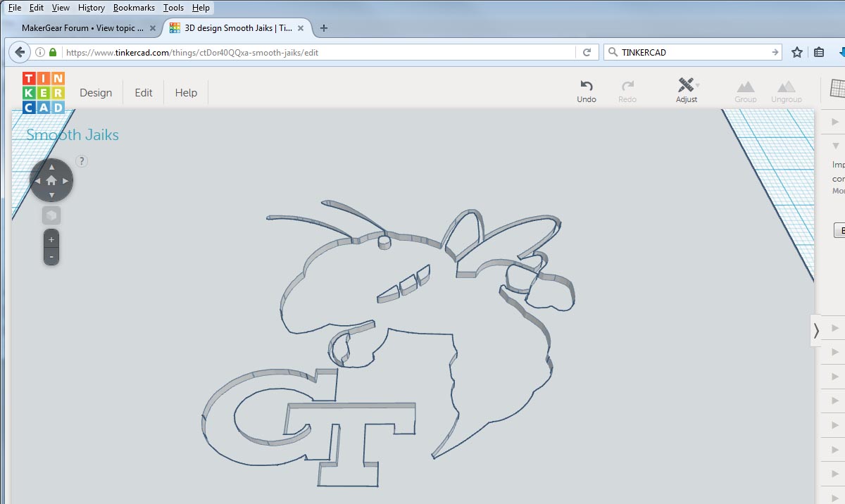The image size is (845, 504).
Task: Open the question mark help icon
Action: (x=82, y=161)
